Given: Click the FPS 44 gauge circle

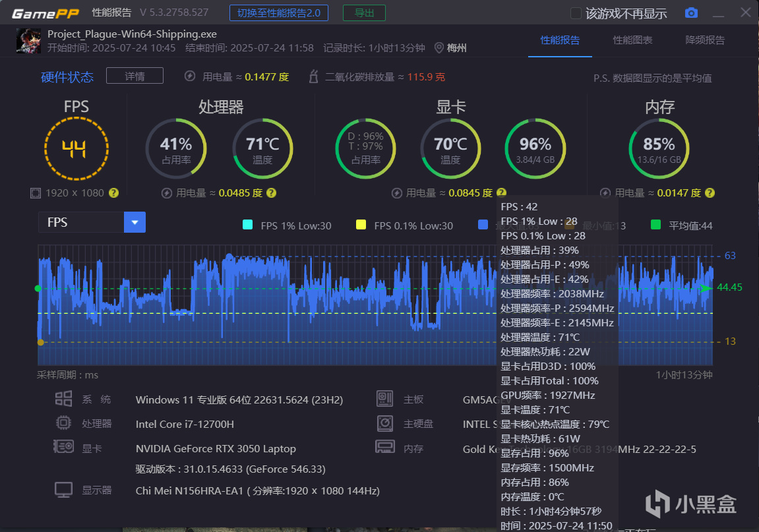Looking at the screenshot, I should tap(76, 148).
